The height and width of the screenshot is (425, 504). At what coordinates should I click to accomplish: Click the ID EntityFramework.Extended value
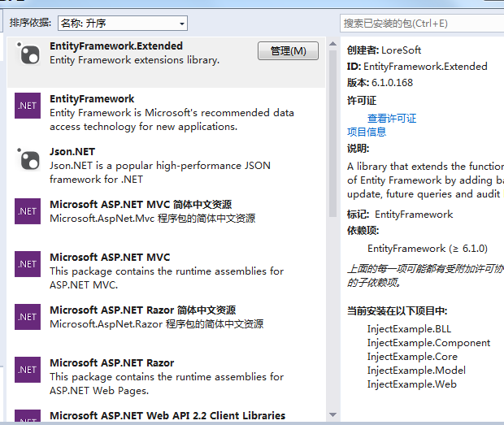pyautogui.click(x=425, y=67)
